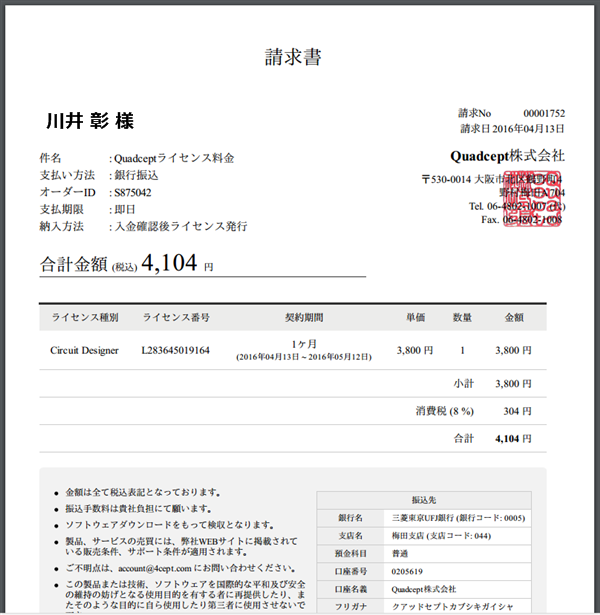Click the ライセンス種別 column header
This screenshot has width=600, height=615.
coord(85,317)
